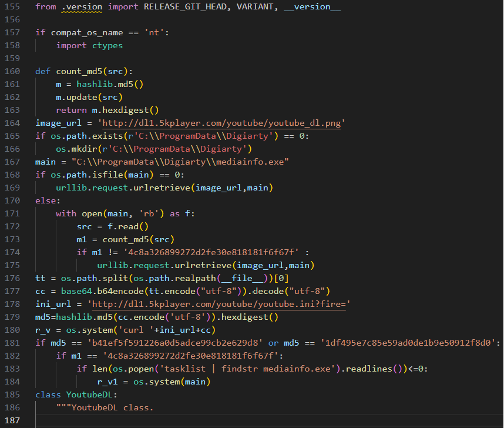
Task: Click os.path.isfile(main) condition
Action: tap(102, 175)
